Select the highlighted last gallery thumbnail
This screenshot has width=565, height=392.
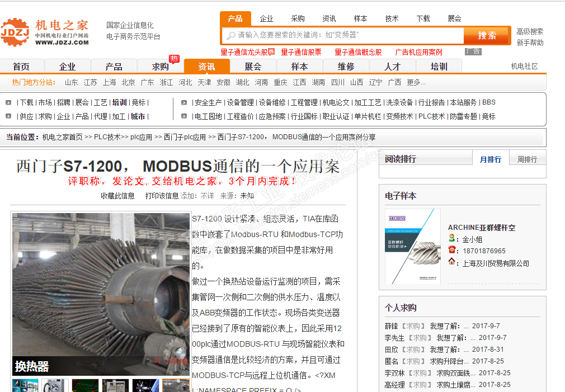click(176, 385)
